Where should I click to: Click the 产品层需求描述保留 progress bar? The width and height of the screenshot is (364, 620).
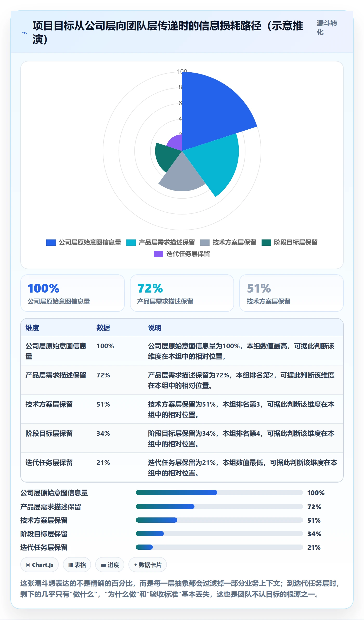pyautogui.click(x=219, y=507)
